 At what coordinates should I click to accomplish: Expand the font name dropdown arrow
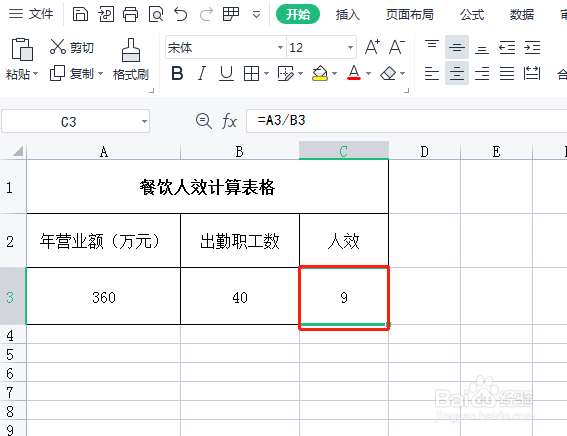[280, 47]
